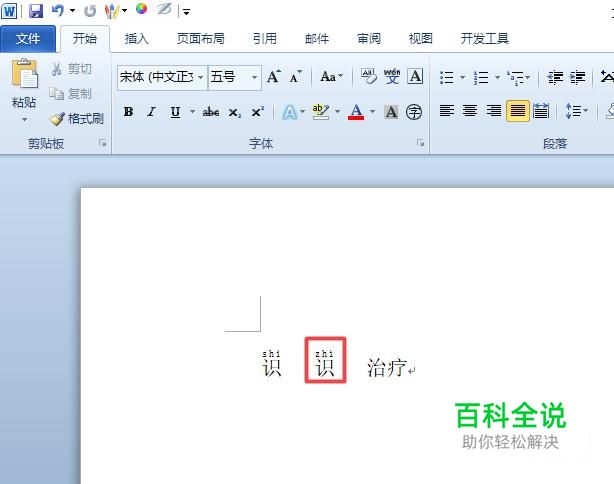
Task: Click the Multilevel List icon
Action: click(518, 78)
